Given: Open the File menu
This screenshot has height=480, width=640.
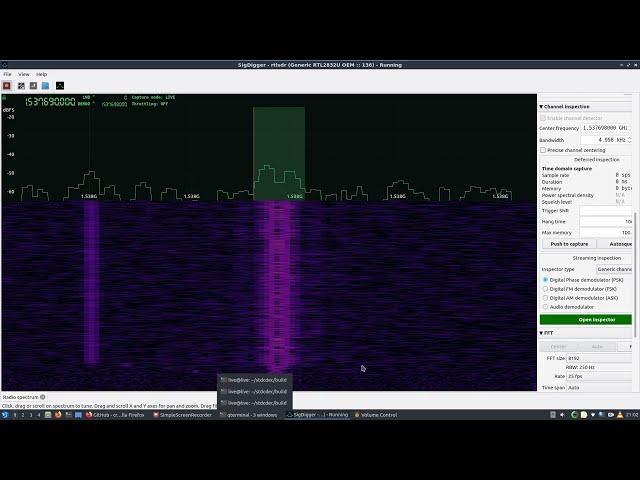Looking at the screenshot, I should coord(7,74).
